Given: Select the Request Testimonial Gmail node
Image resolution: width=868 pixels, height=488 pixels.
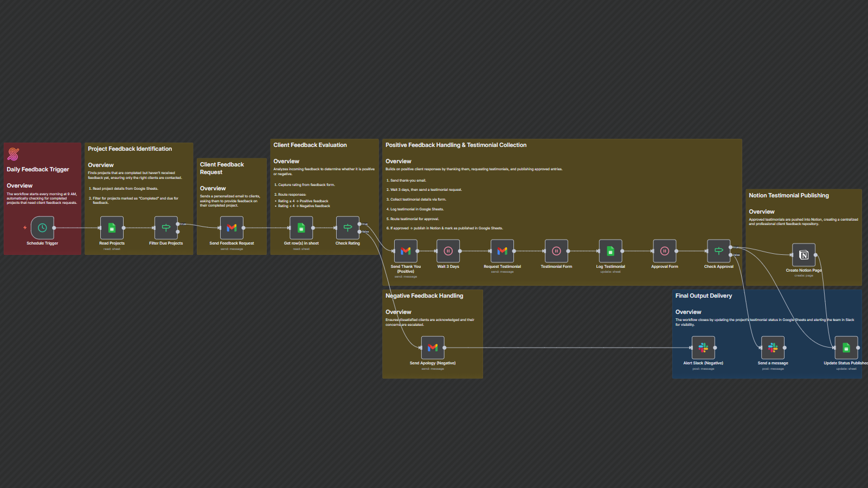Looking at the screenshot, I should tap(502, 251).
